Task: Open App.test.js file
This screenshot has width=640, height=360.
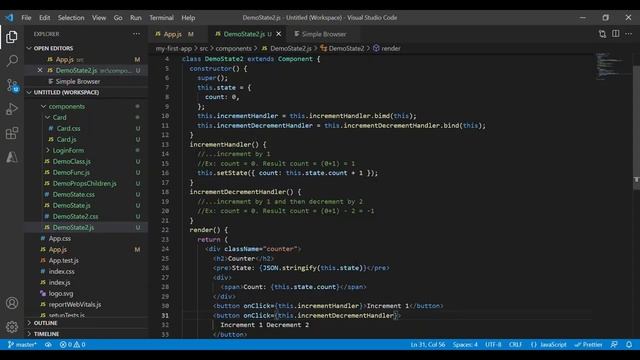Action: pyautogui.click(x=63, y=260)
